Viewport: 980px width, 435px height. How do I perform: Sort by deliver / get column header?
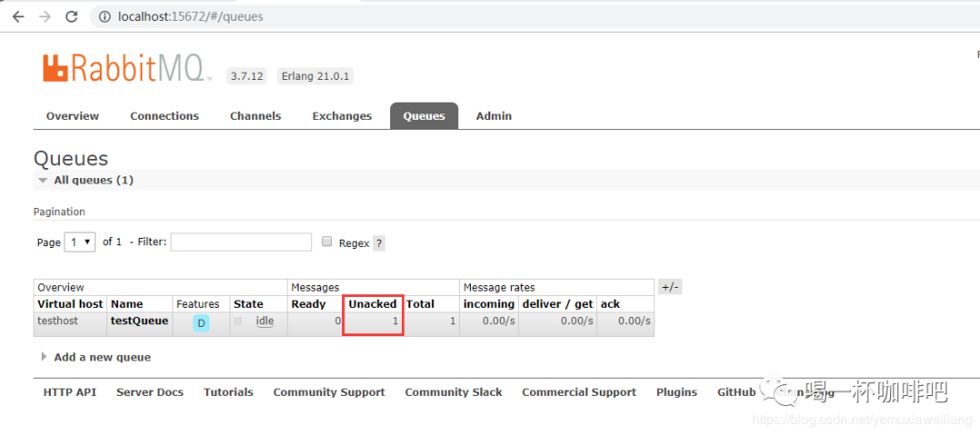tap(557, 304)
